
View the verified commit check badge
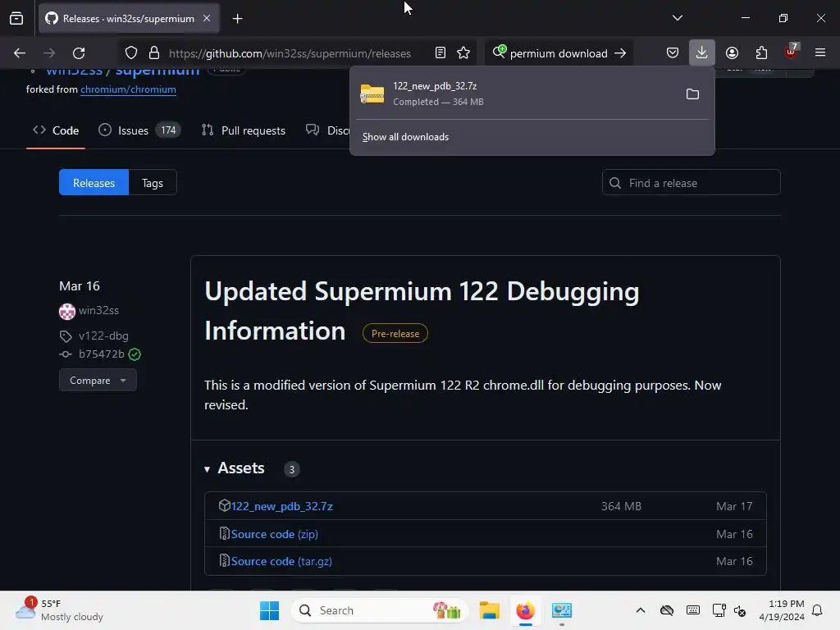[x=135, y=354]
